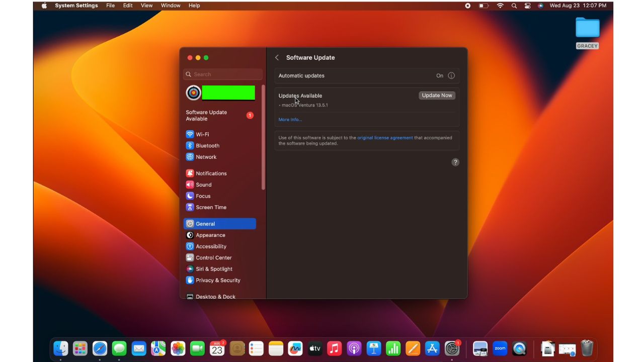Open Apple TV from the Dock

[315, 348]
